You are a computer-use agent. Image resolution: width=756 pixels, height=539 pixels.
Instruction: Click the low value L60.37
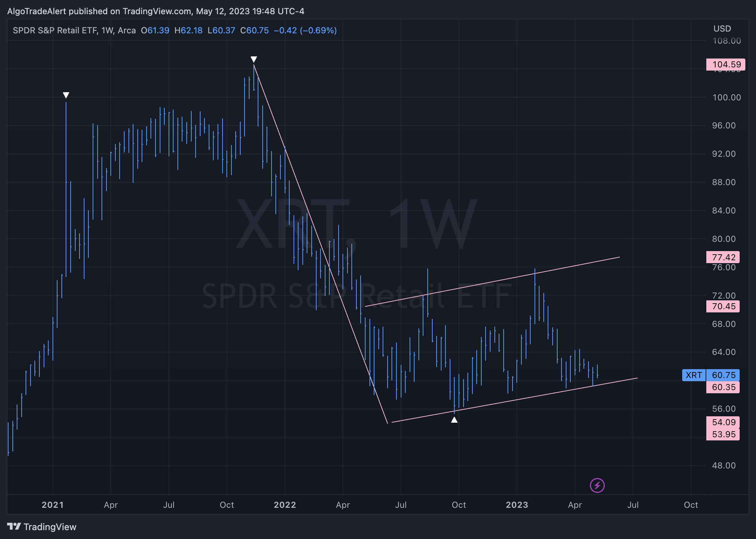[221, 30]
